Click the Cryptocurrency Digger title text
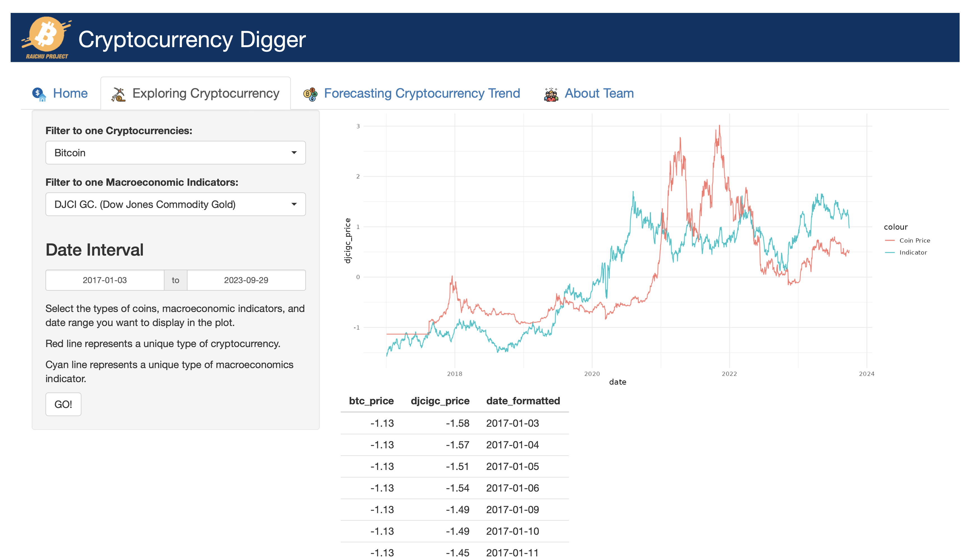970x560 pixels. click(192, 39)
